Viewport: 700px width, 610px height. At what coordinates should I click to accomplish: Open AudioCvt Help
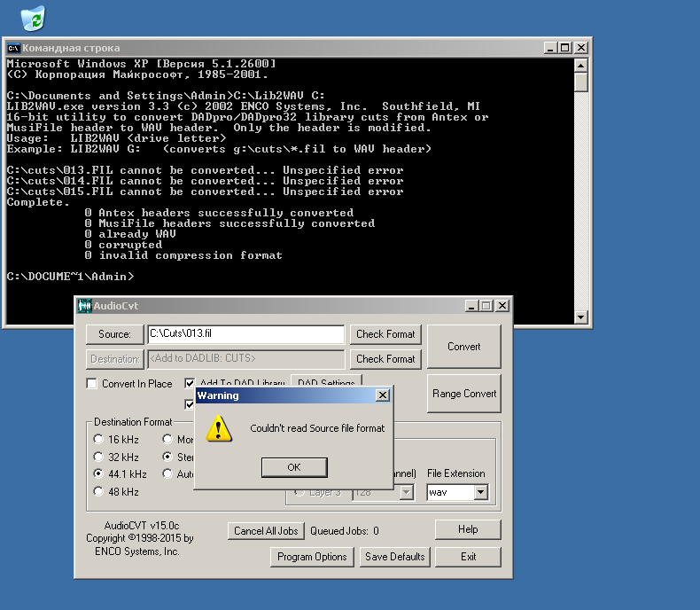pos(468,529)
